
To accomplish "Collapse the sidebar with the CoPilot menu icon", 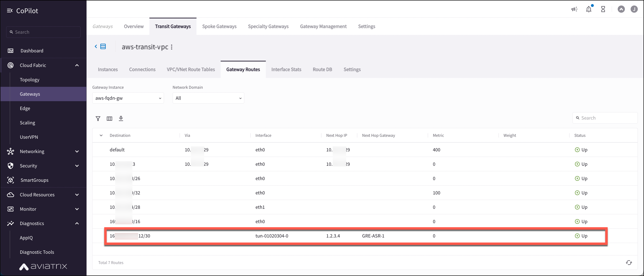I will click(10, 11).
